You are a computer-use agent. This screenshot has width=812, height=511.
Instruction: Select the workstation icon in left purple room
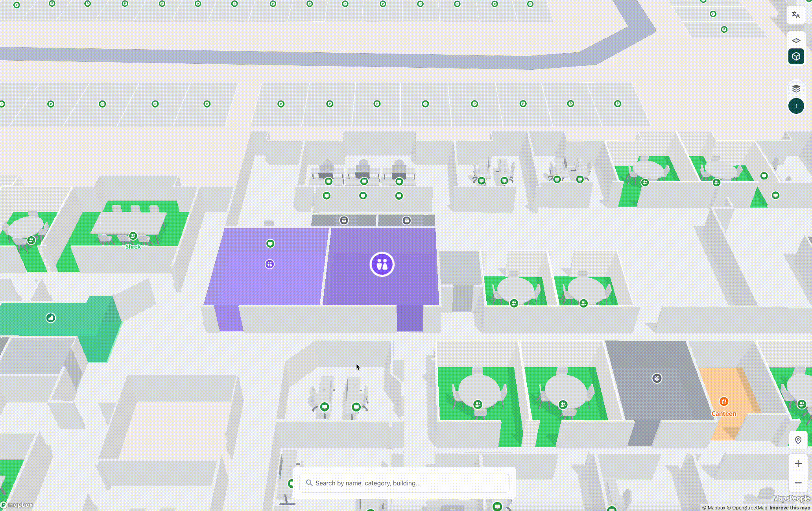pyautogui.click(x=270, y=244)
